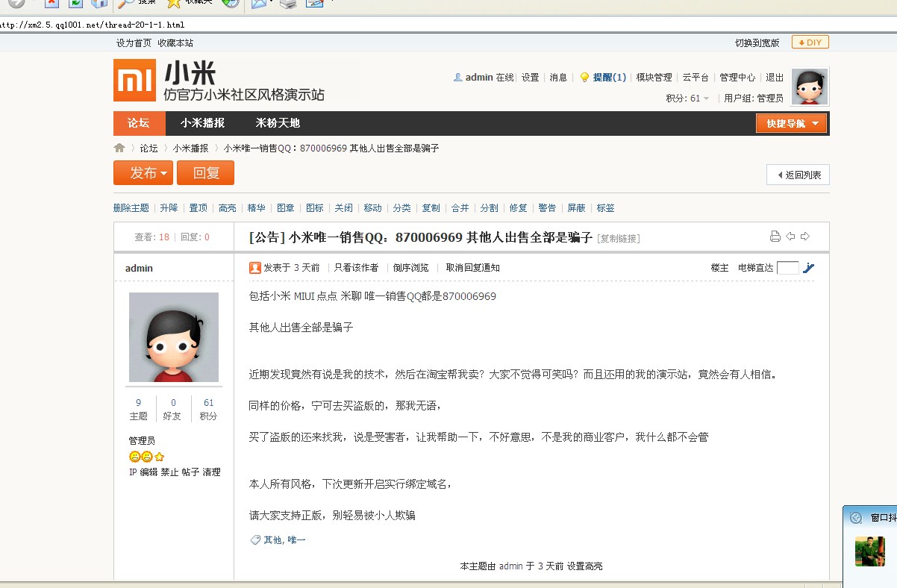Click the DIY button
Viewport: 897px width, 588px height.
point(810,43)
